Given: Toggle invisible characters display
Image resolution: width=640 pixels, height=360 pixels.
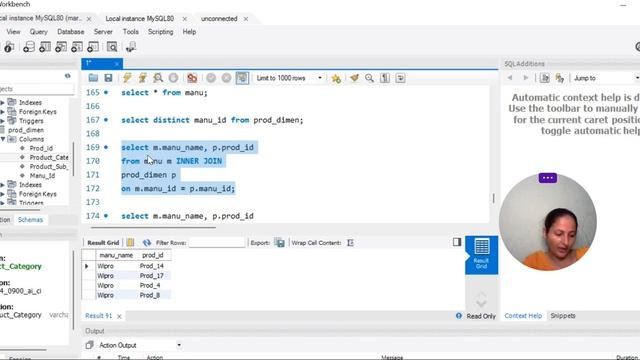Looking at the screenshot, I should pos(385,78).
